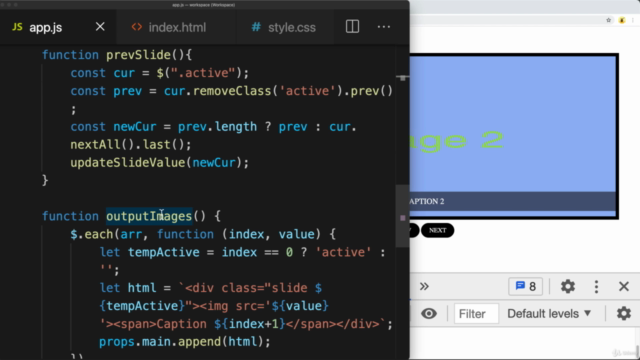Click removeClass method call in code

pyautogui.click(x=232, y=91)
